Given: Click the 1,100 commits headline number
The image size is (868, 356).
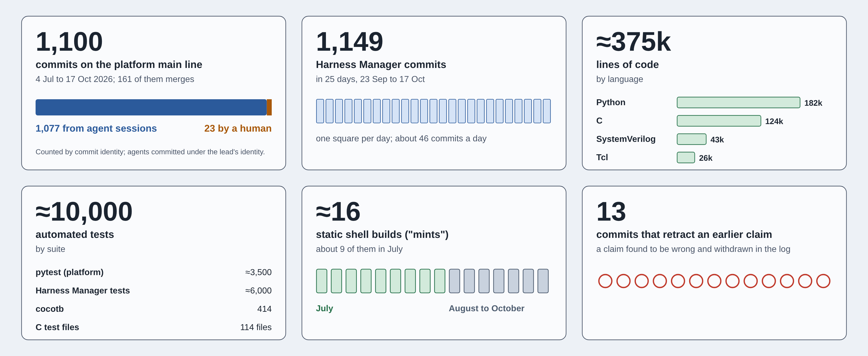Looking at the screenshot, I should click(69, 42).
